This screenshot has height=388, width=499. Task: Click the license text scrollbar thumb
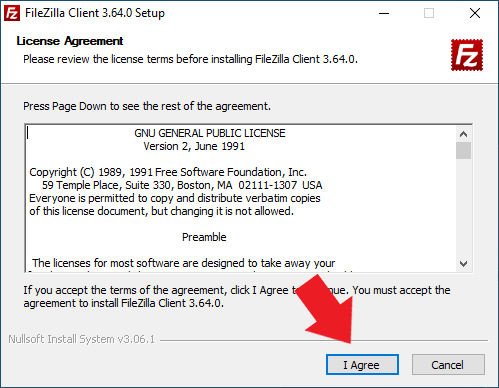click(463, 151)
